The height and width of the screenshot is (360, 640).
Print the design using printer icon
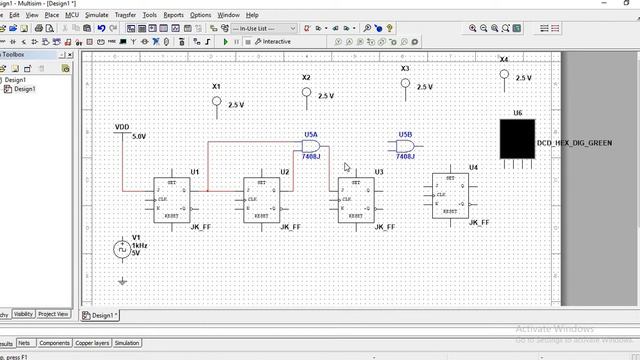pyautogui.click(x=39, y=28)
